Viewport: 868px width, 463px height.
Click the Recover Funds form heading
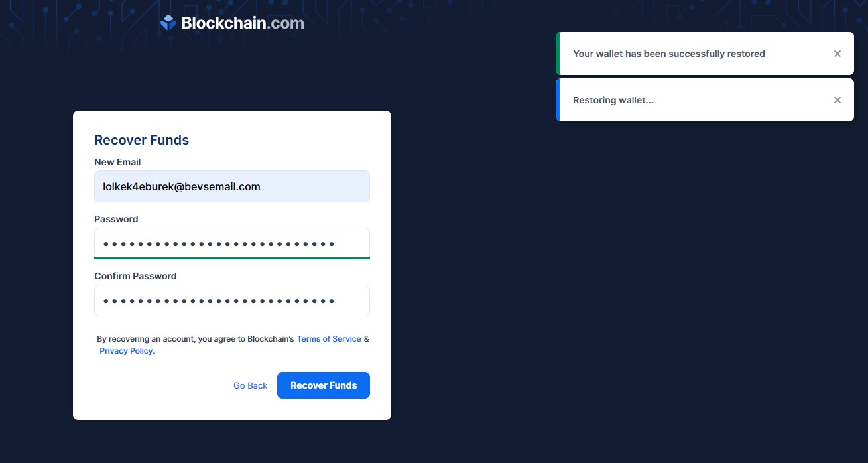tap(141, 140)
